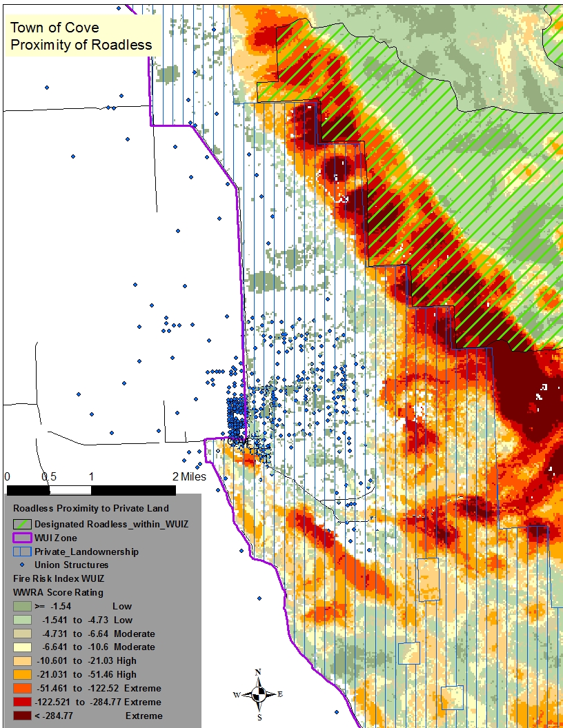Click the 'Union Structures' legend label

pos(72,565)
